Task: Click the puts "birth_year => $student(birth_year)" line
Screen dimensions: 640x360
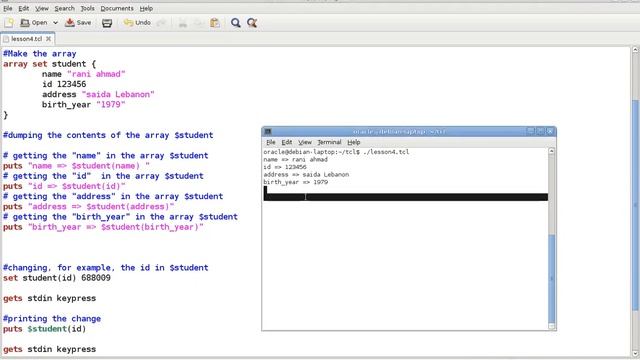Action: pyautogui.click(x=103, y=227)
